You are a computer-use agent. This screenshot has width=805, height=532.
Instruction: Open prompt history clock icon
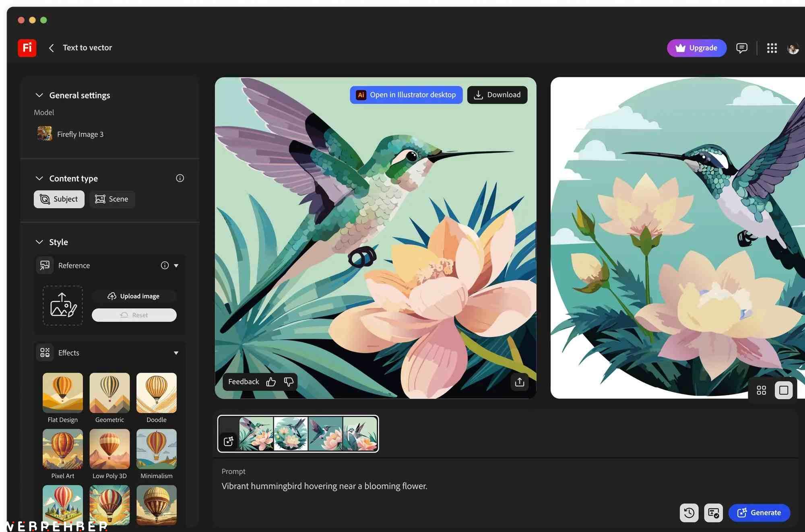point(689,513)
